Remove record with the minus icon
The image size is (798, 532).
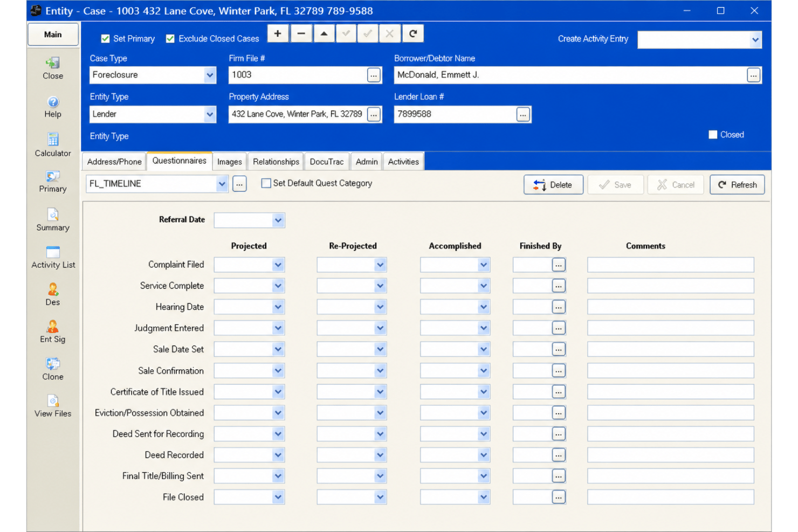(x=301, y=33)
